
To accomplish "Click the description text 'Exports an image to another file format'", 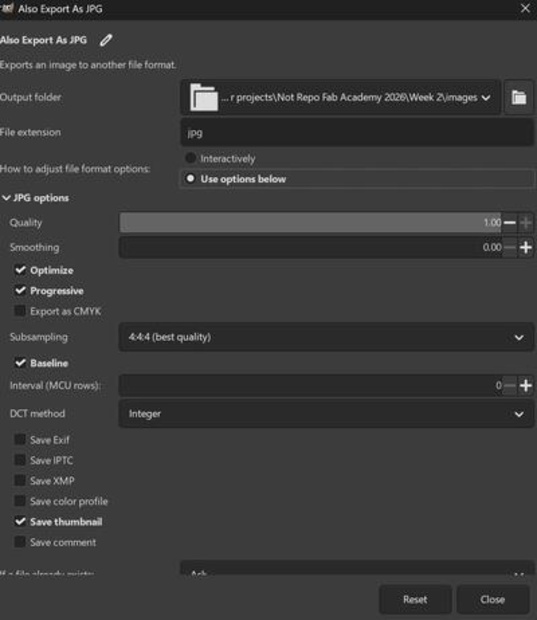I will (x=88, y=65).
